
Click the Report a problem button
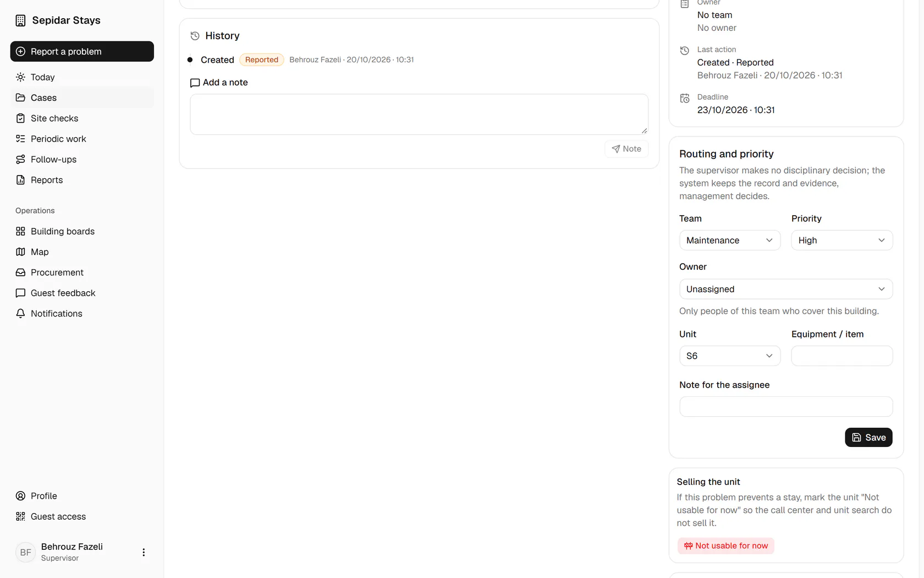pos(82,51)
